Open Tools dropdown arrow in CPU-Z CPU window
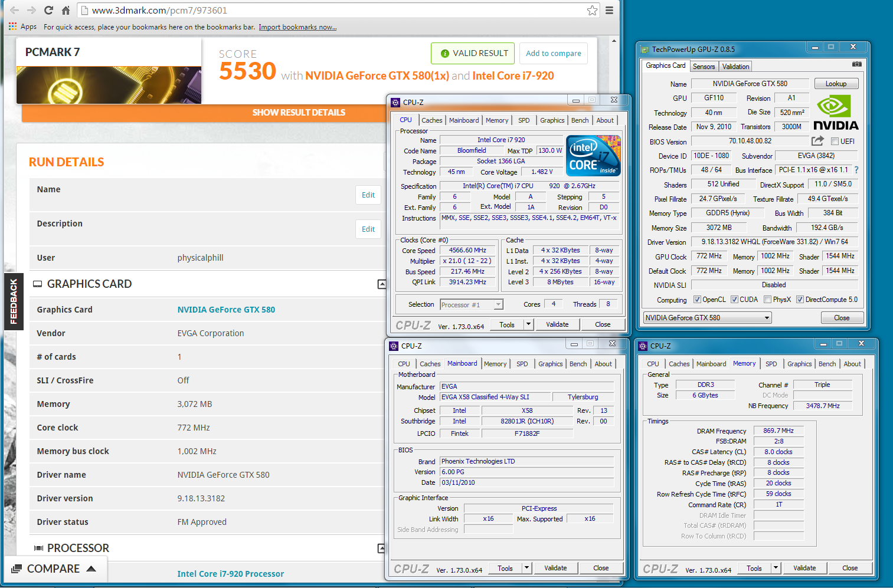Viewport: 893px width, 588px height. coord(528,324)
